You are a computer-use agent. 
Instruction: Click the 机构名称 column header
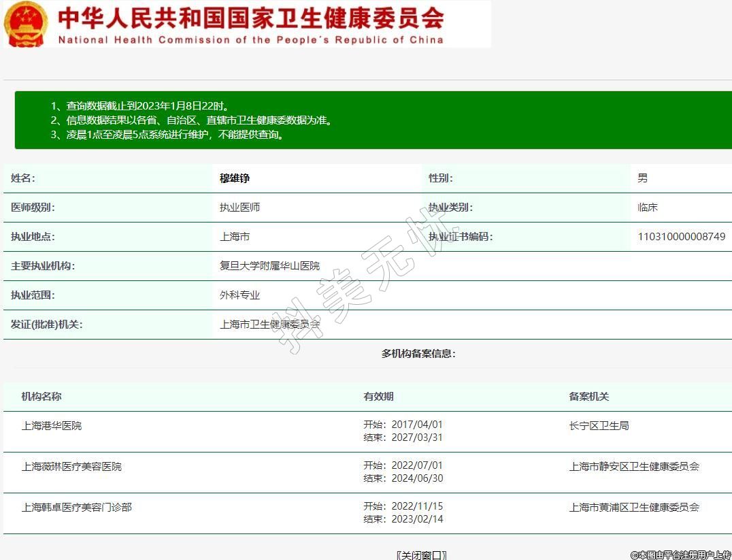coord(41,397)
